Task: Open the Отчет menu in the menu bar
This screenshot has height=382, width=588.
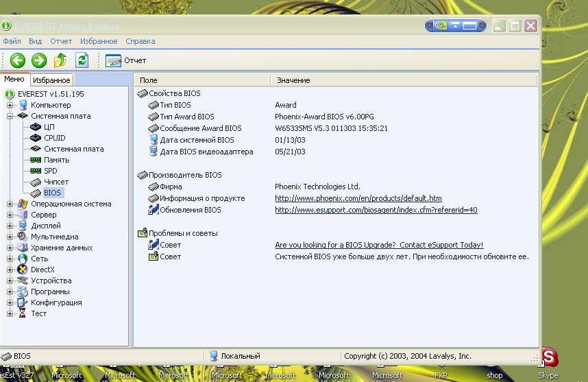Action: pyautogui.click(x=61, y=41)
